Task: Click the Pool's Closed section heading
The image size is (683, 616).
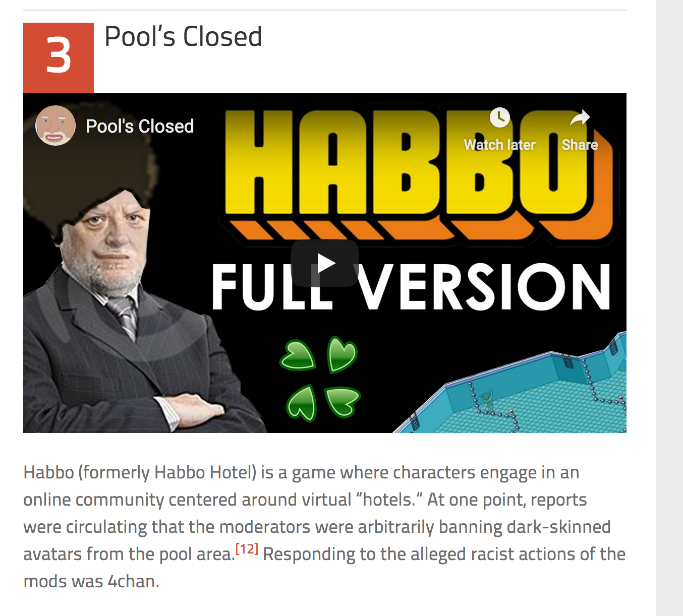Action: [x=183, y=37]
